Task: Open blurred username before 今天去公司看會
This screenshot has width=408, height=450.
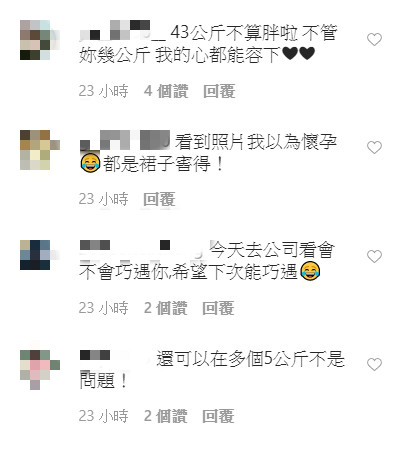Action: point(141,249)
